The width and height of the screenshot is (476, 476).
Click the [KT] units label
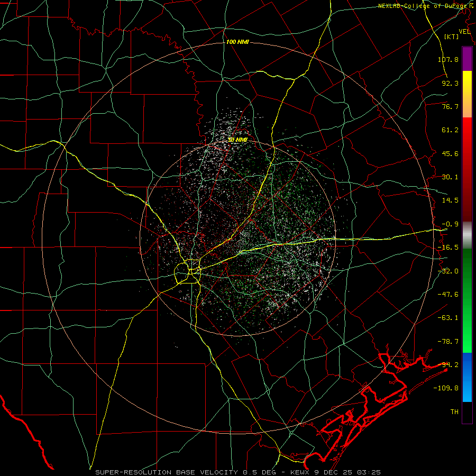[452, 36]
